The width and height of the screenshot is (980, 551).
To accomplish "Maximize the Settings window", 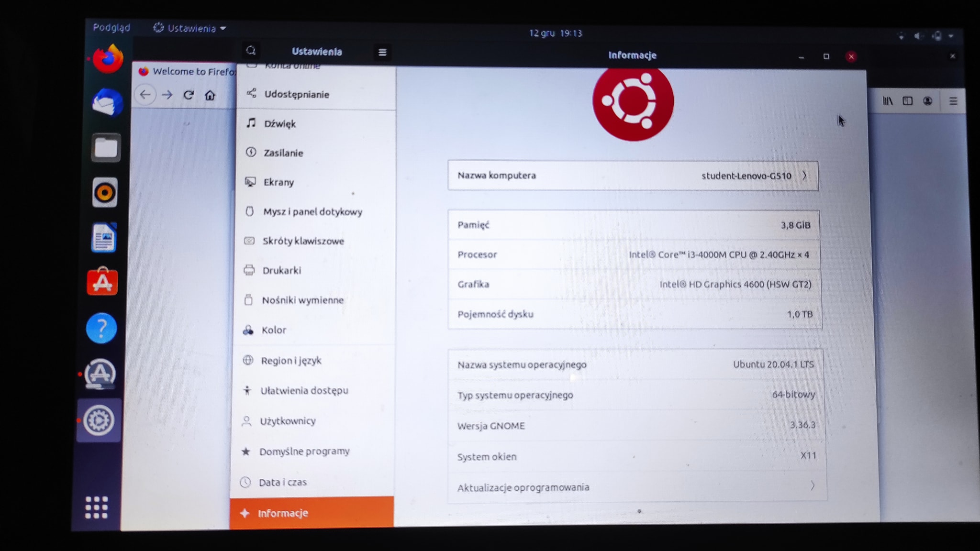I will point(826,56).
